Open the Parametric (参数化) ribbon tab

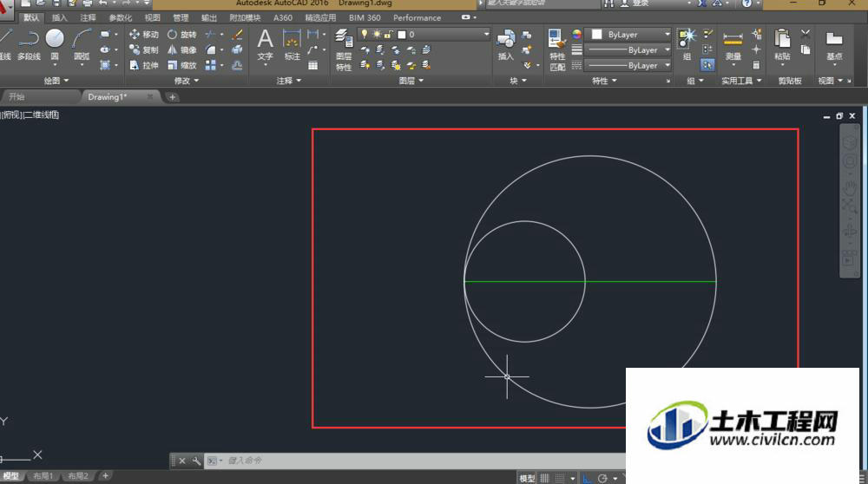coord(120,17)
